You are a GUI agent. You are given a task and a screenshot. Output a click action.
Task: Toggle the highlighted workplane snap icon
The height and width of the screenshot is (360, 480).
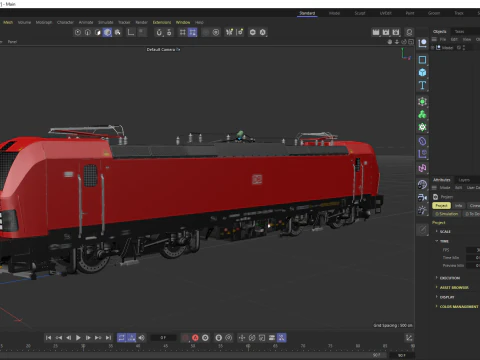click(193, 32)
